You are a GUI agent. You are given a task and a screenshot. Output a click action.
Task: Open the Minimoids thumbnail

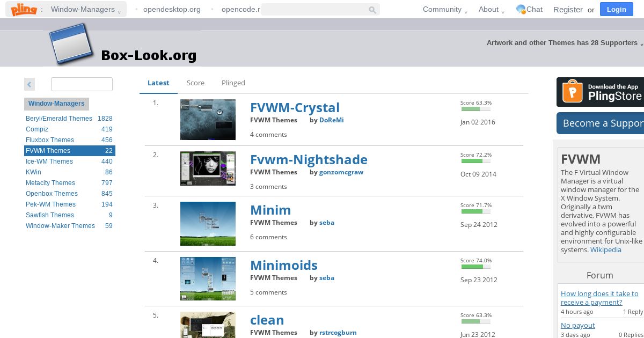point(208,278)
